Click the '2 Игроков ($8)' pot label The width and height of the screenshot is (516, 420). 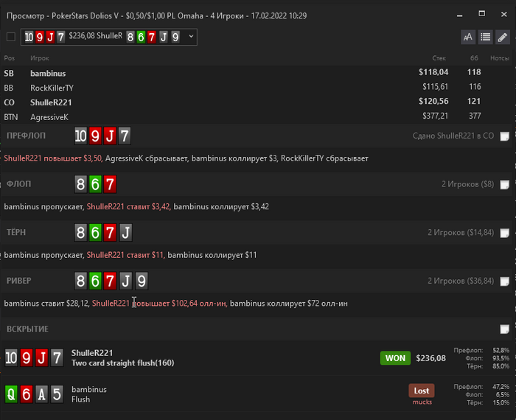click(467, 184)
